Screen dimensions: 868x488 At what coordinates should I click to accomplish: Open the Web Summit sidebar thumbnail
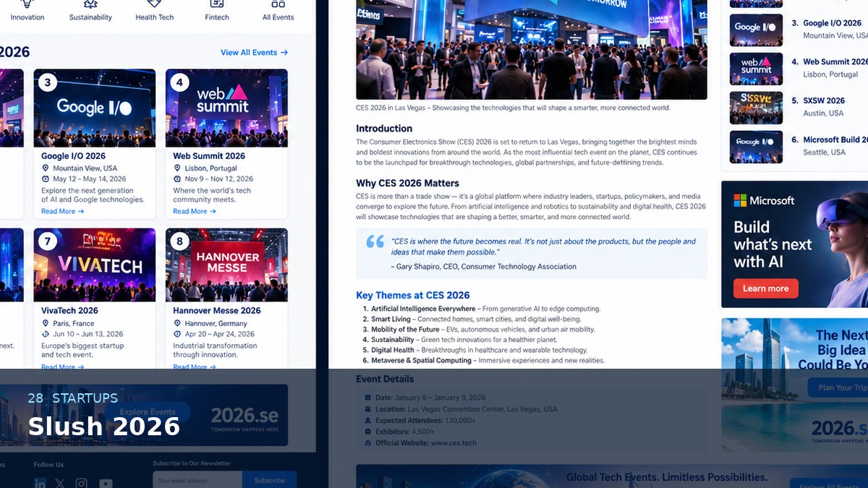tap(756, 69)
